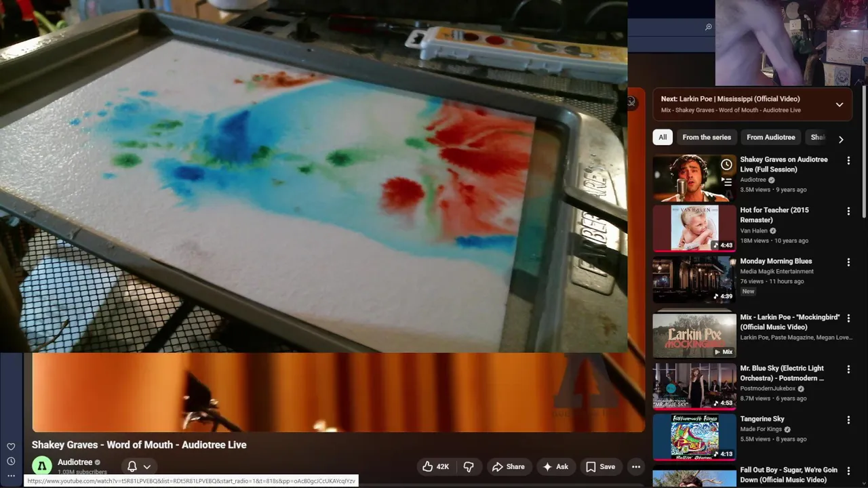868x488 pixels.
Task: Open 'Tangerine Sky' title link
Action: [762, 419]
